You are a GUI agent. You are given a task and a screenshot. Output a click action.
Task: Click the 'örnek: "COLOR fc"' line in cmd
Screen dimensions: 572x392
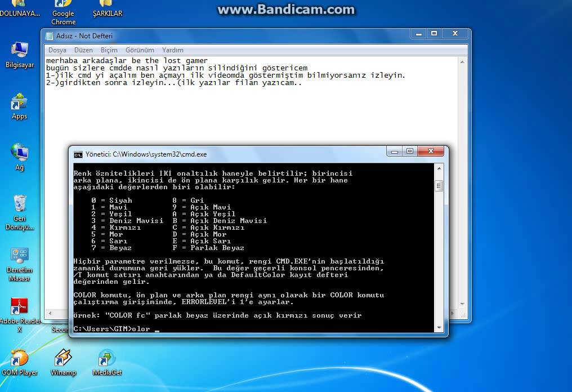[x=217, y=315]
